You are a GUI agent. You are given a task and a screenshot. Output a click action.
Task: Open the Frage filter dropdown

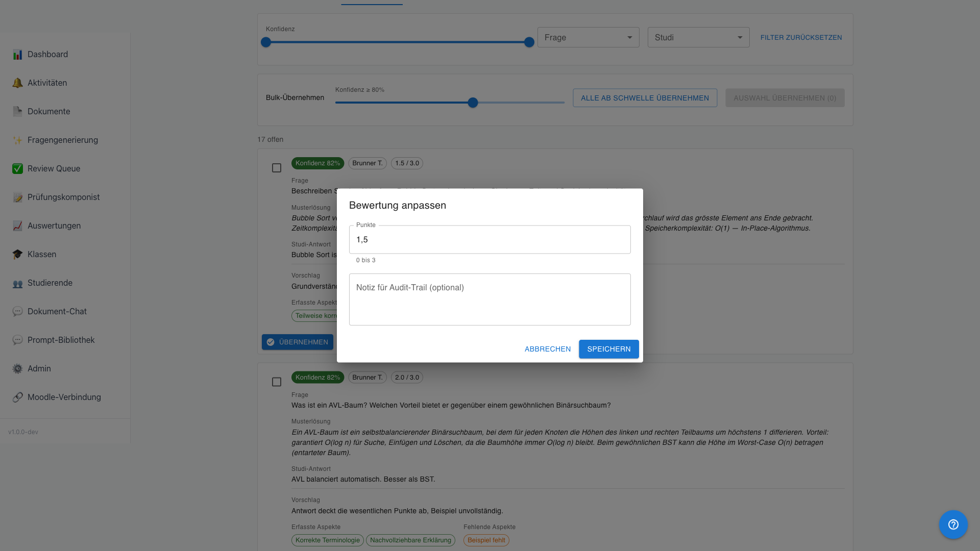pyautogui.click(x=588, y=37)
